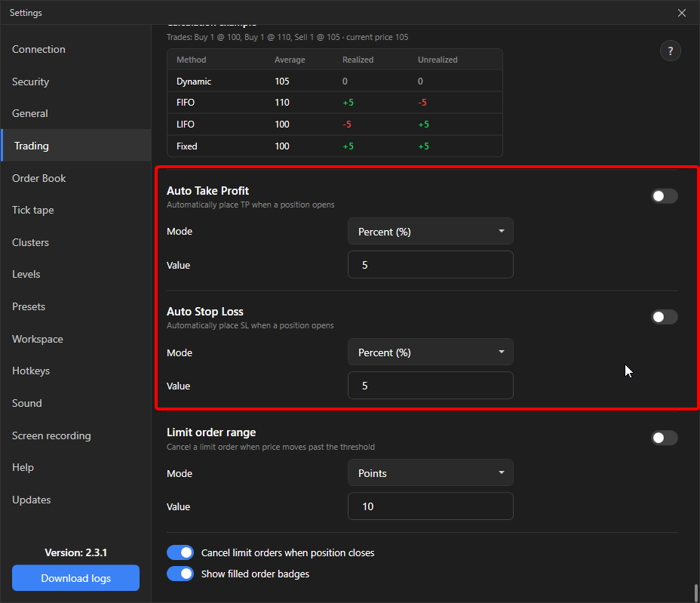Open the Screen recording settings section
The image size is (700, 603).
(x=76, y=435)
